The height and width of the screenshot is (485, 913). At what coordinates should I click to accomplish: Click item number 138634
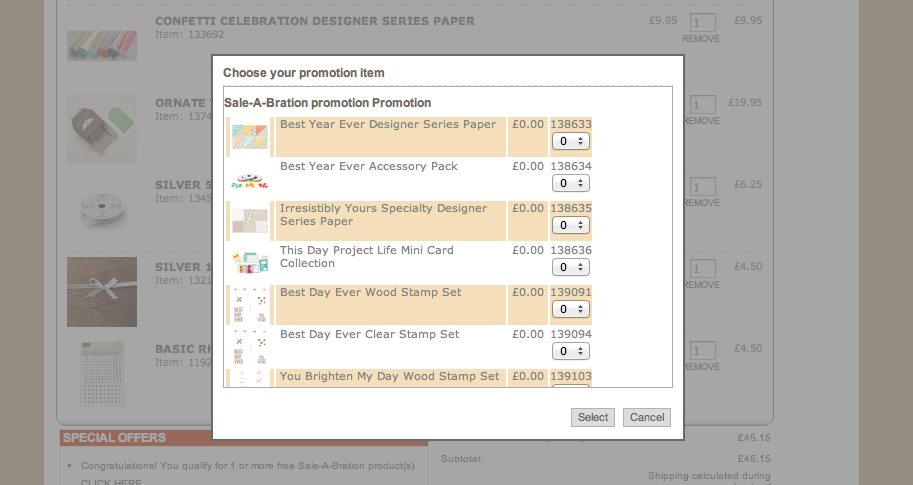[x=571, y=167]
